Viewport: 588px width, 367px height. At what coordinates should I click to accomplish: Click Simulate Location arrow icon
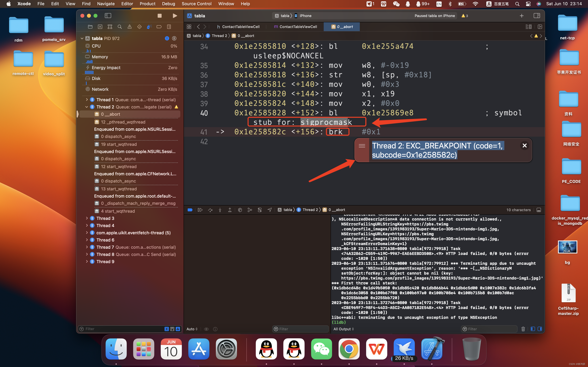pos(269,210)
